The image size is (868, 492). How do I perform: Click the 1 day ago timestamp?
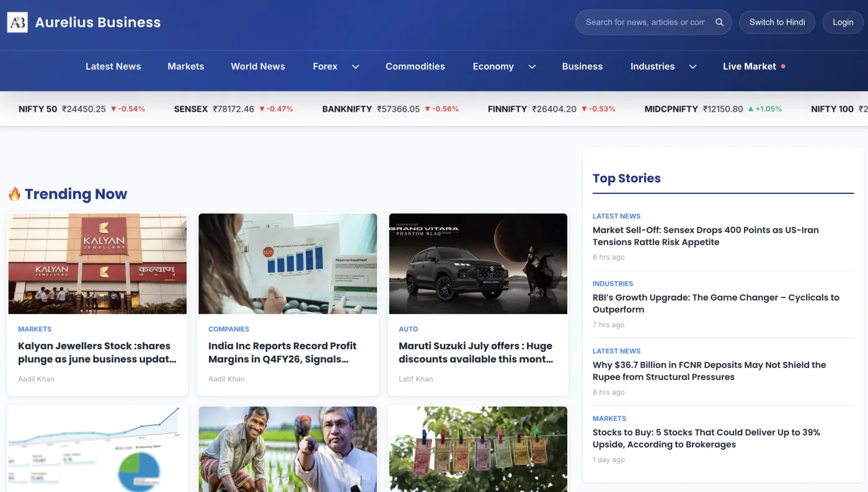pyautogui.click(x=609, y=460)
